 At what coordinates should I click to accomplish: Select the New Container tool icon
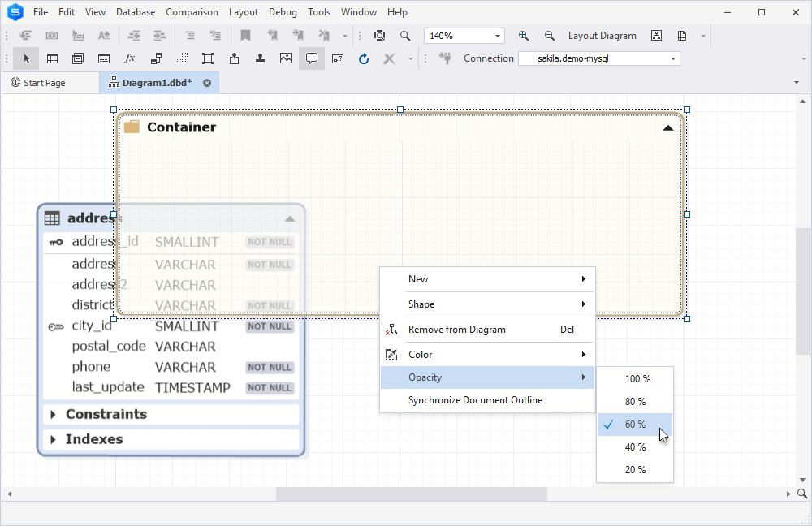208,58
